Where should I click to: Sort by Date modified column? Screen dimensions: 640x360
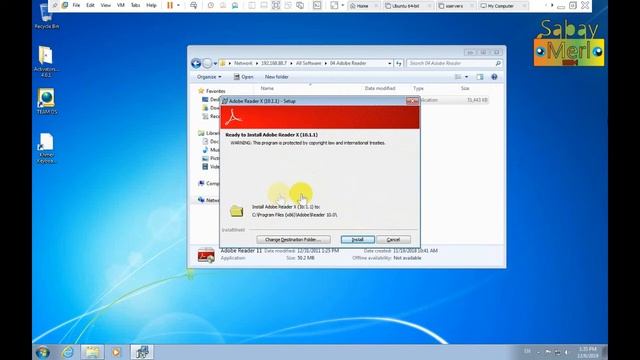380,88
